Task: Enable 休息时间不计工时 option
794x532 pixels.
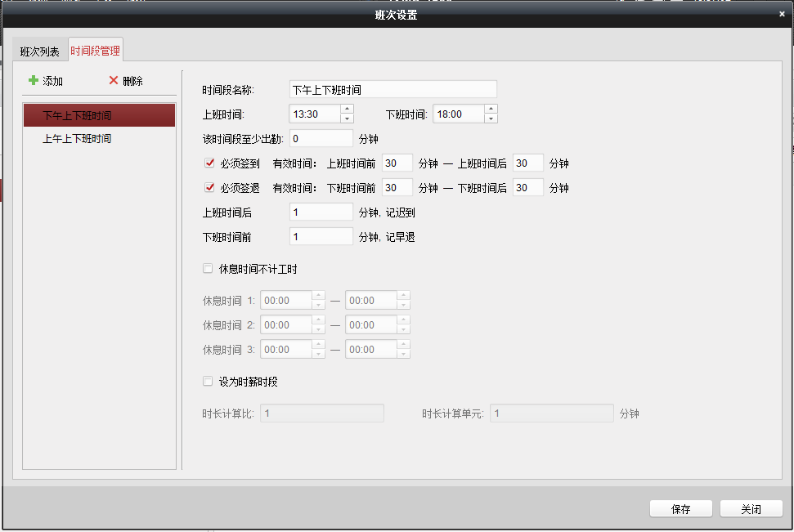Action: (208, 268)
